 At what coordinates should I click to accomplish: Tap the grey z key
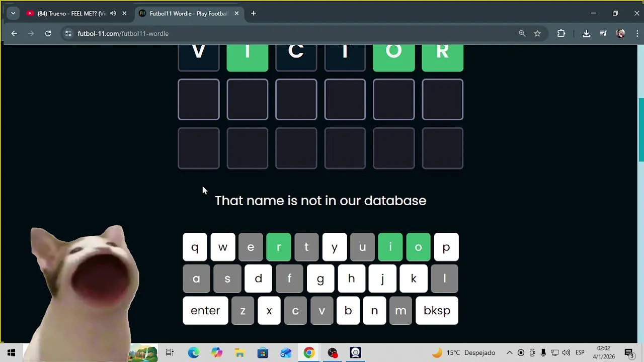(x=243, y=311)
